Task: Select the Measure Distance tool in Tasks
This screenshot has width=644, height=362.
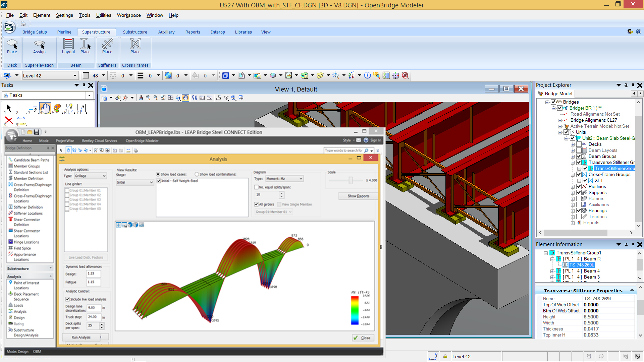Action: 21,121
